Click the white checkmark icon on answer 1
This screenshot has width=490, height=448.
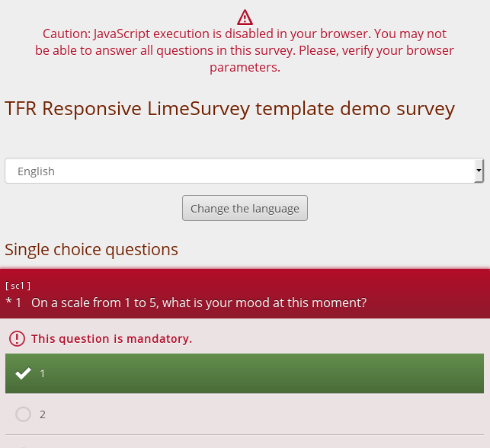click(24, 373)
